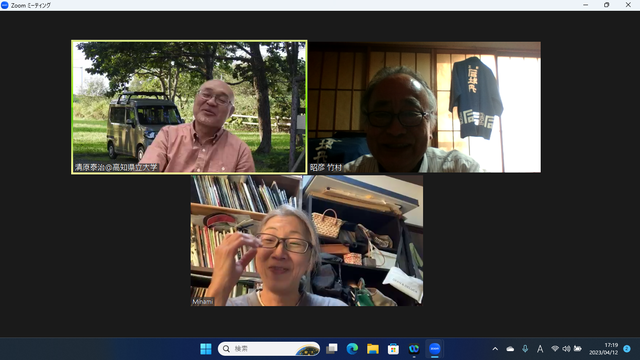Click the taskbar search box

point(269,349)
